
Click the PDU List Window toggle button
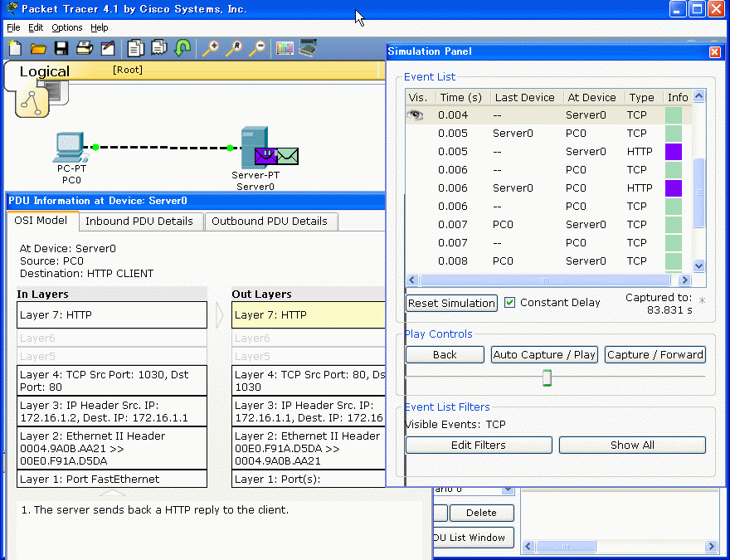point(474,538)
